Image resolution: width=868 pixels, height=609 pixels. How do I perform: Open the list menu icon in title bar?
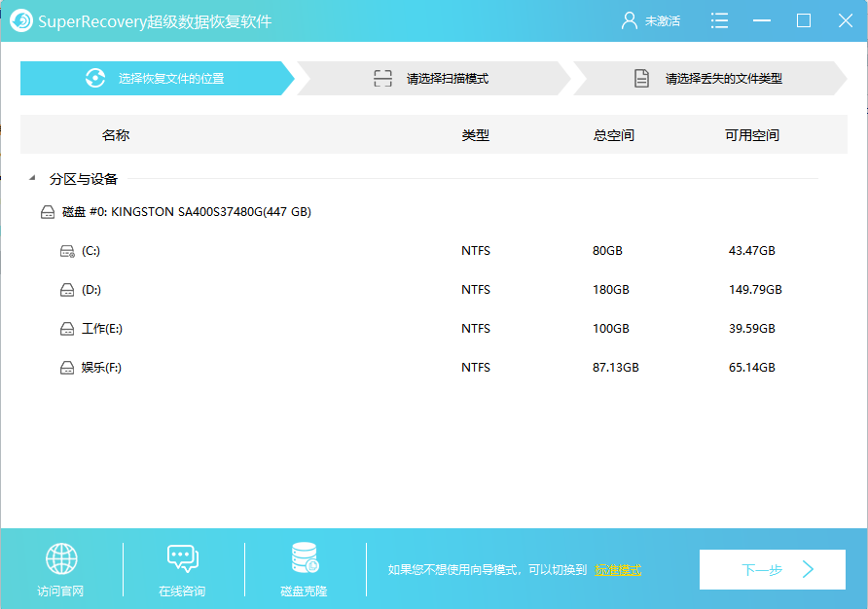(x=719, y=19)
